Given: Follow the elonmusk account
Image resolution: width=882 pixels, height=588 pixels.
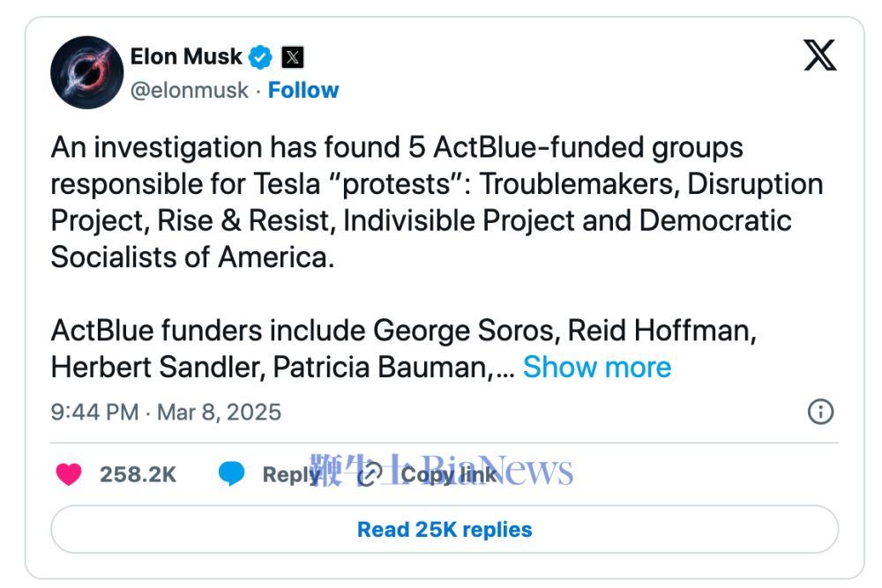Looking at the screenshot, I should [303, 90].
